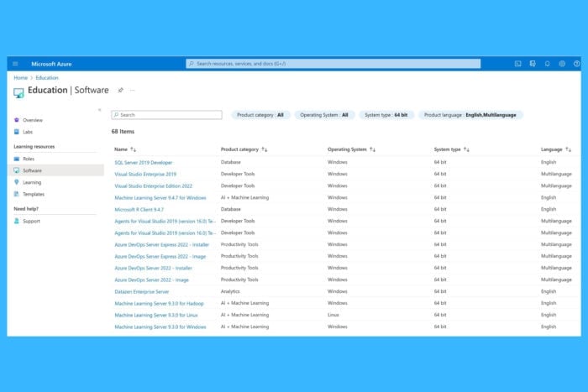Open the SQL Server 2019 Developer link

(x=144, y=162)
